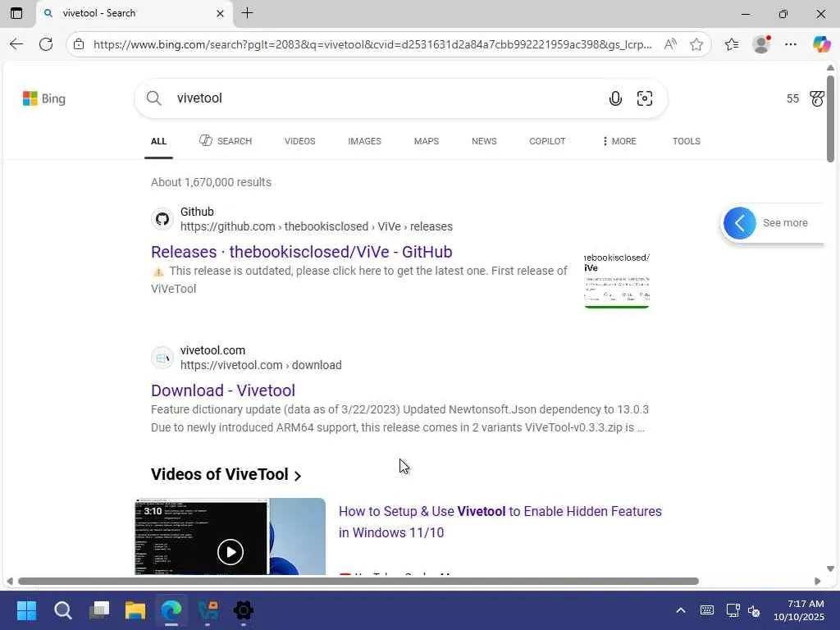Viewport: 840px width, 630px height.
Task: Refresh the current page
Action: 46,44
